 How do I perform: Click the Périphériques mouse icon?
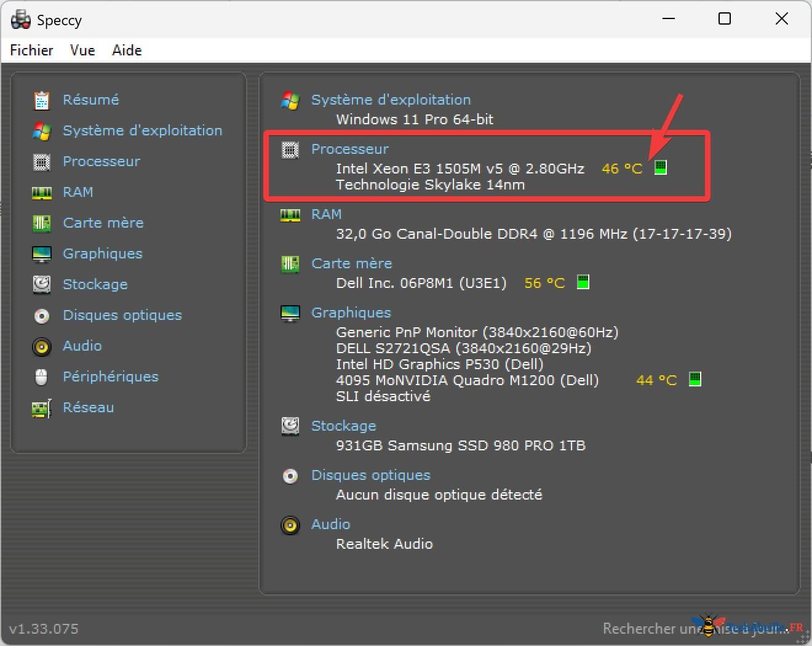point(41,377)
